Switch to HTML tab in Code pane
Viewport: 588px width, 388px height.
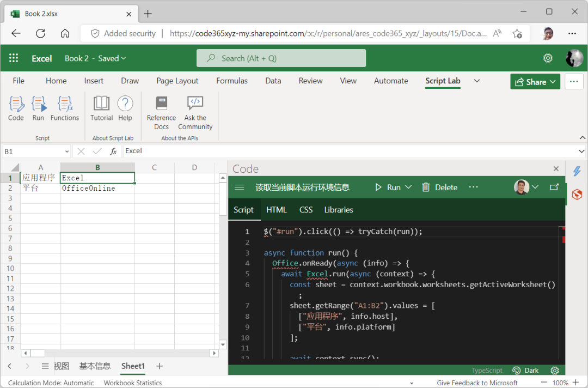[277, 210]
